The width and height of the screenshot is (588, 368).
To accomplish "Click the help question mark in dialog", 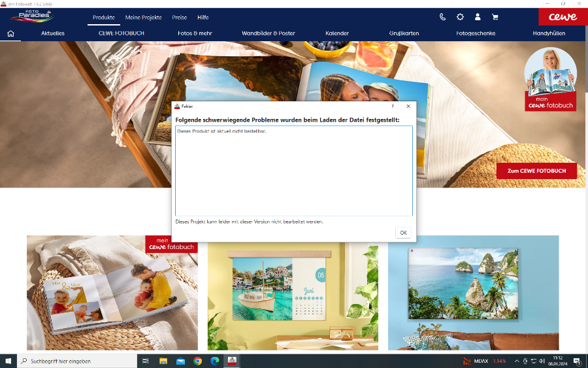I will coord(393,106).
